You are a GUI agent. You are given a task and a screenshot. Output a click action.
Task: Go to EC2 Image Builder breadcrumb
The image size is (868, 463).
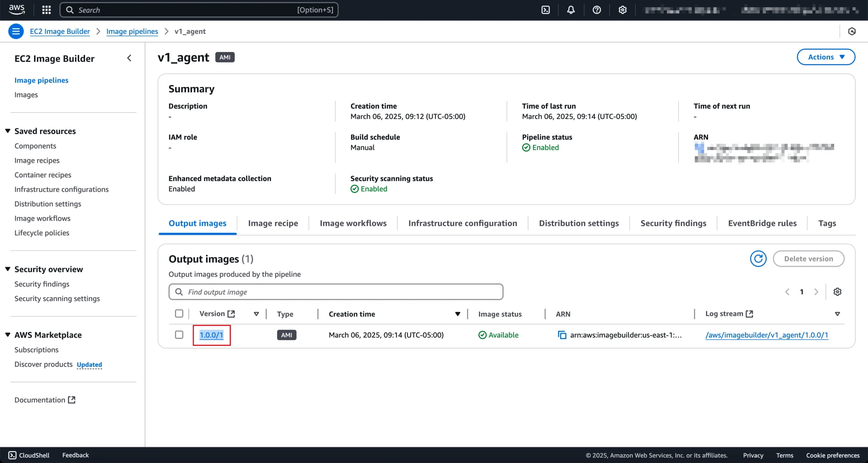pos(60,31)
